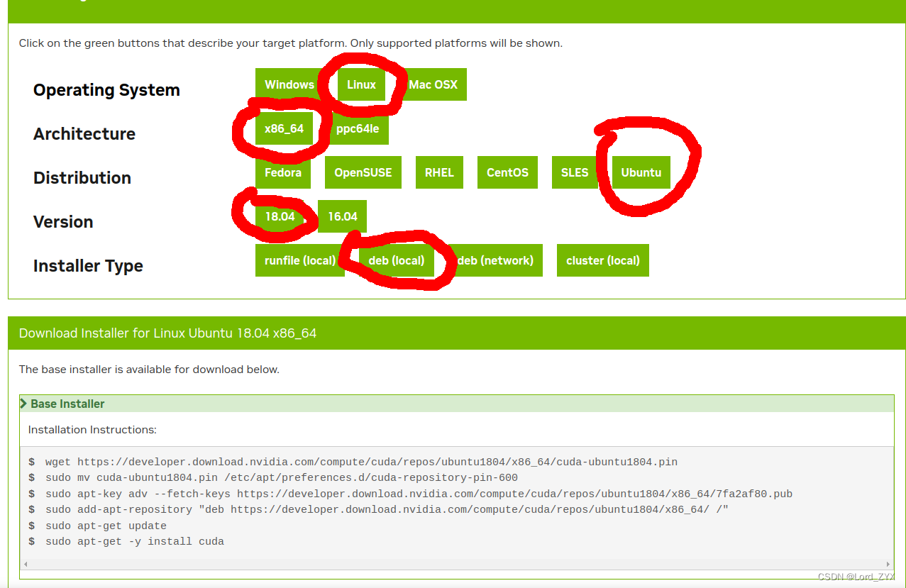This screenshot has height=588, width=906.
Task: Select the Mac OSX platform button
Action: coord(433,84)
